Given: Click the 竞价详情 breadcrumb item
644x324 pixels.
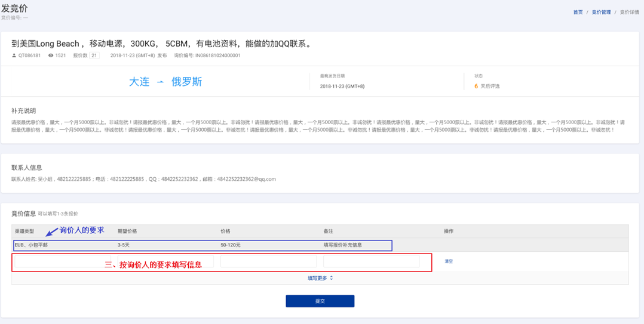Looking at the screenshot, I should point(629,12).
